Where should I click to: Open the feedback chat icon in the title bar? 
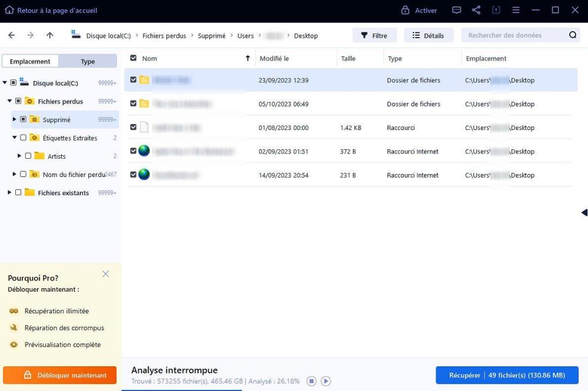coord(456,10)
